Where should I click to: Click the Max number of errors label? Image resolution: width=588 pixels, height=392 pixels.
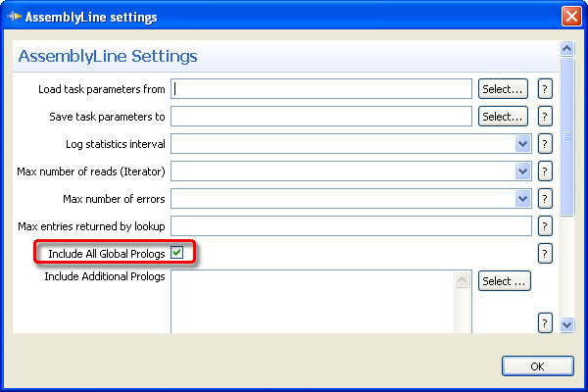click(114, 199)
